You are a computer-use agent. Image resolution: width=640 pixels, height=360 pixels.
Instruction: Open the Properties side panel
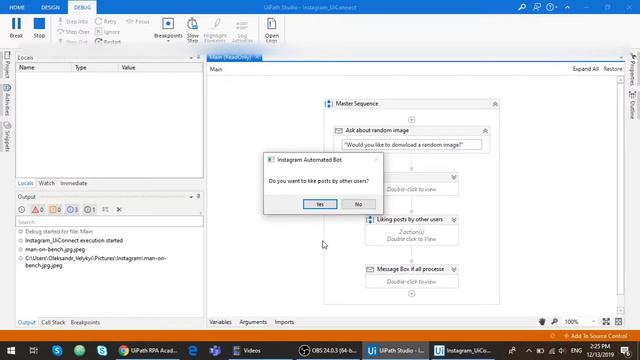tap(633, 69)
